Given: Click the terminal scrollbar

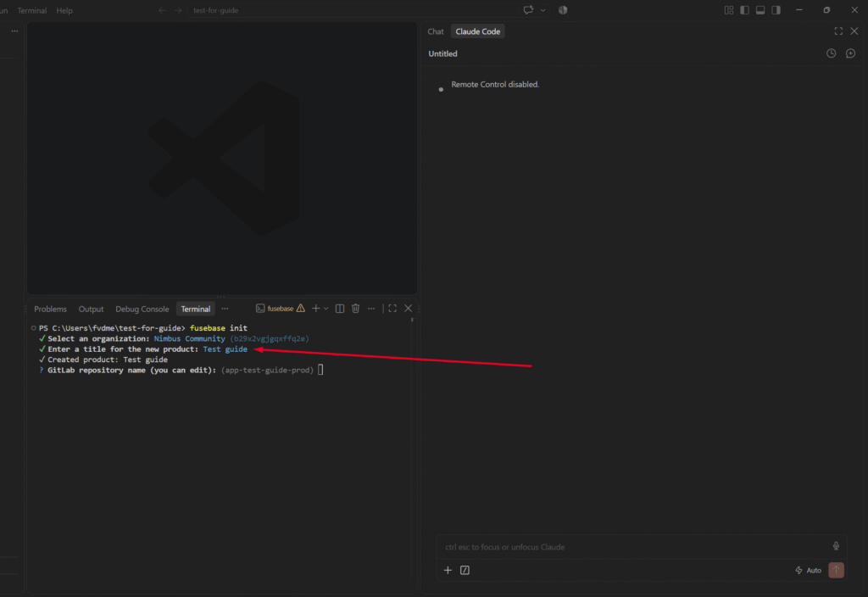Looking at the screenshot, I should coord(412,320).
